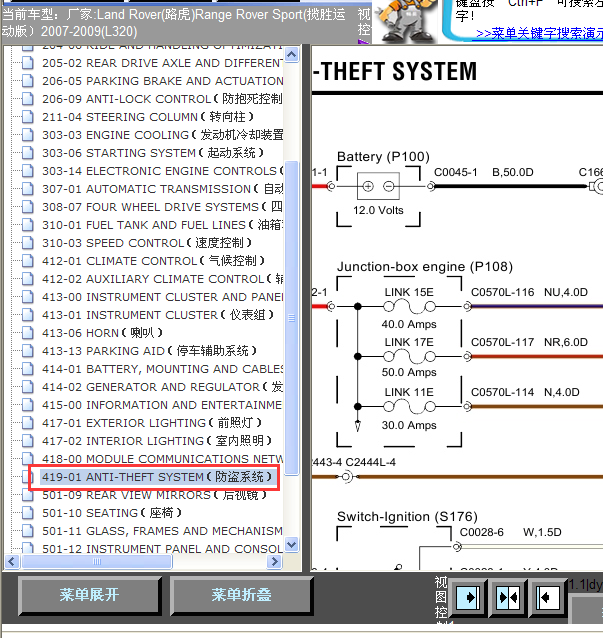Select 307-01 AUTOMATIC TRANSMISSION item
This screenshot has width=603, height=638.
point(163,189)
